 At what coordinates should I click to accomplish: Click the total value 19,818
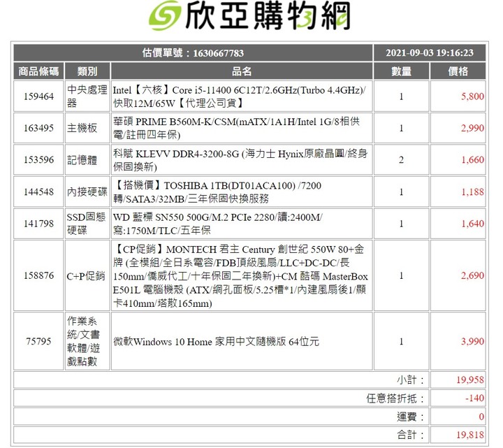[470, 435]
